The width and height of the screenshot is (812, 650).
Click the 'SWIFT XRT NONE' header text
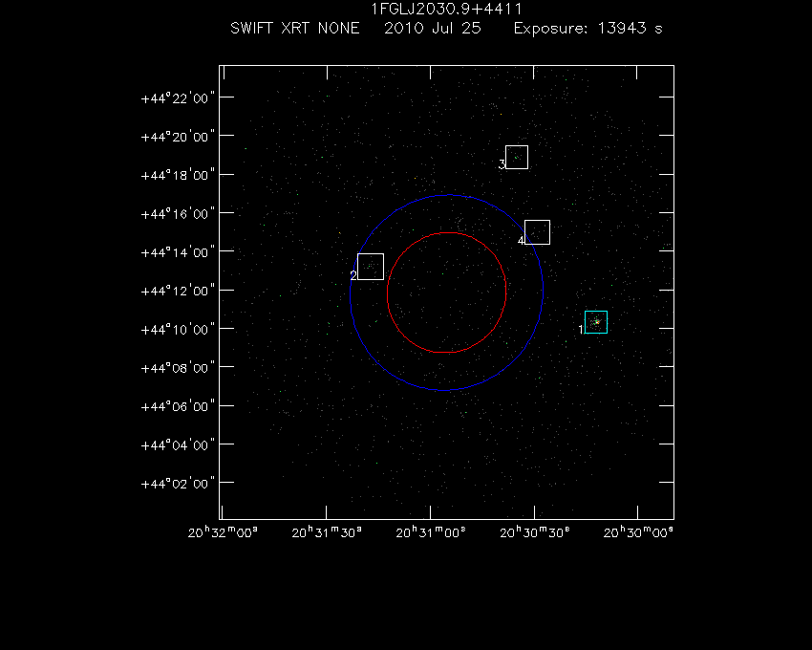[295, 28]
